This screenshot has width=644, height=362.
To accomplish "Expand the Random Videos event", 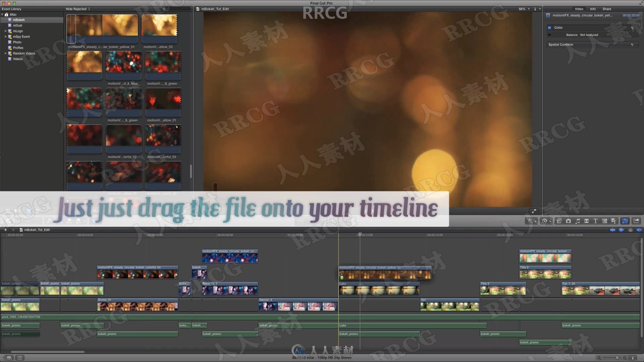I will click(x=5, y=53).
